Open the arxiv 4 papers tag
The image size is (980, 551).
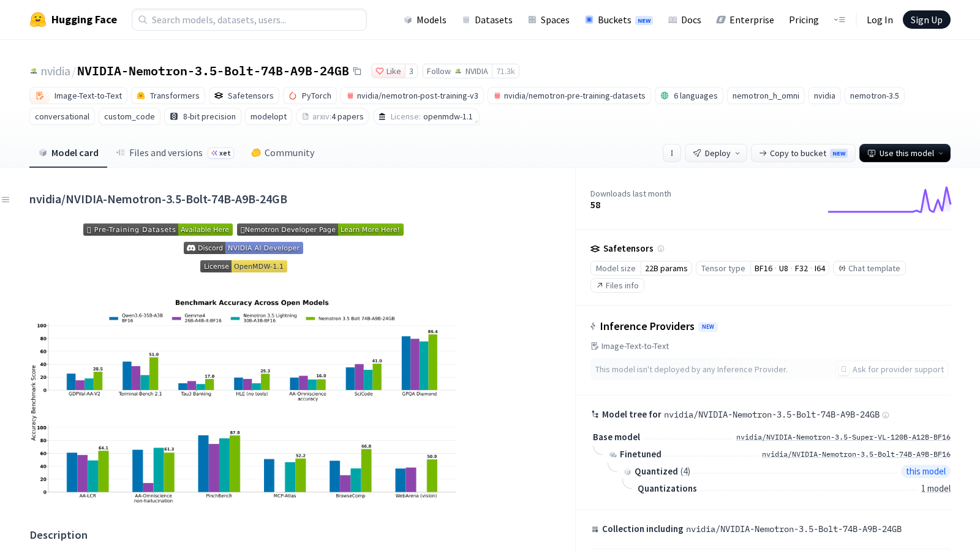(333, 116)
